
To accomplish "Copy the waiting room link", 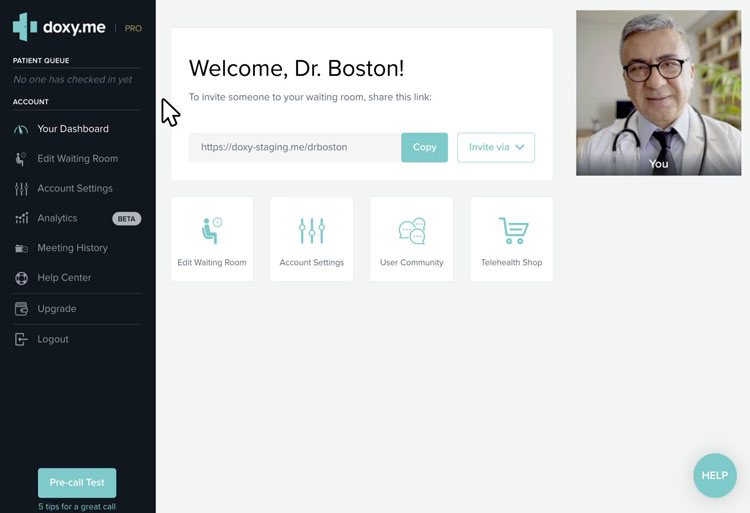I will click(424, 147).
